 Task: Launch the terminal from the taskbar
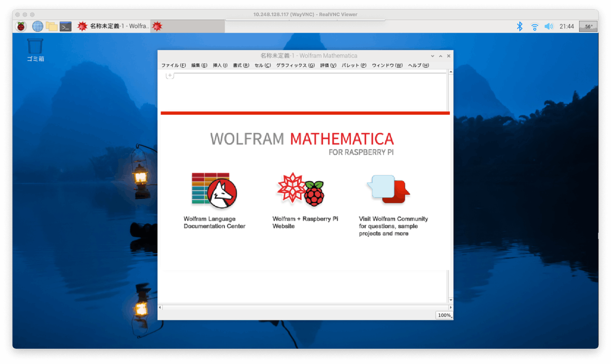[x=65, y=27]
